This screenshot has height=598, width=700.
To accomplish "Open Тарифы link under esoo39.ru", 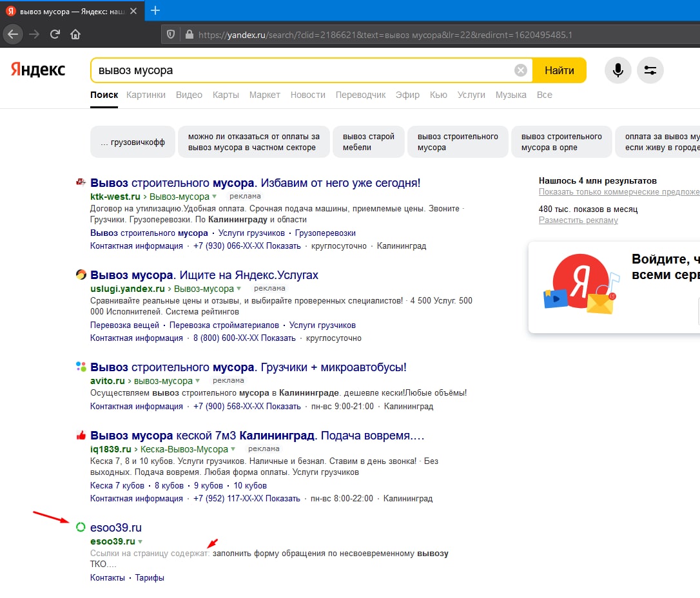I will click(150, 577).
